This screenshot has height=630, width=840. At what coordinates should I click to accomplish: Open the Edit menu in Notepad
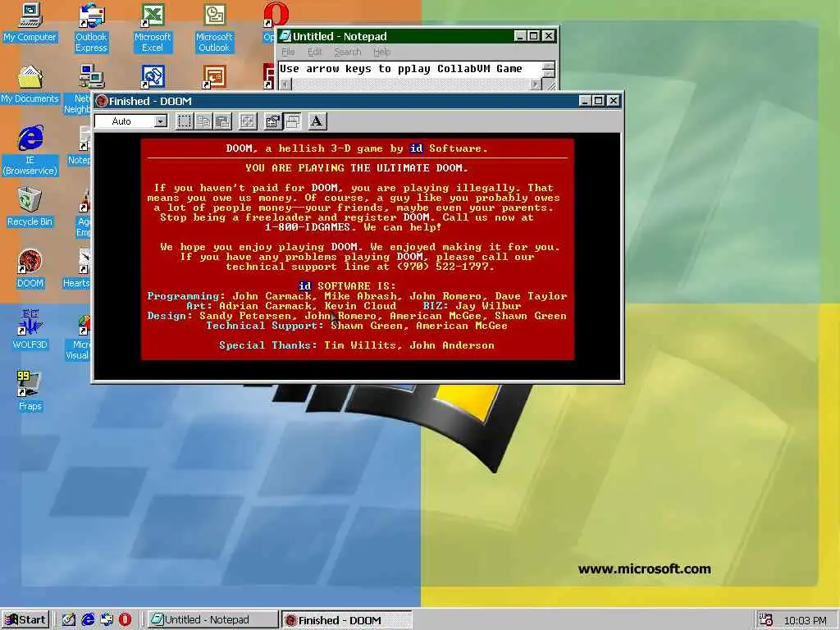click(x=314, y=52)
